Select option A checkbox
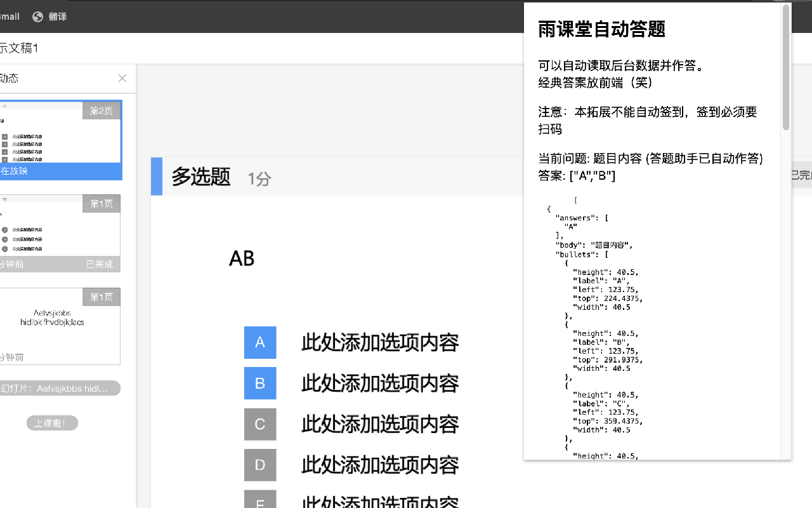Viewport: 812px width, 508px height. (260, 342)
